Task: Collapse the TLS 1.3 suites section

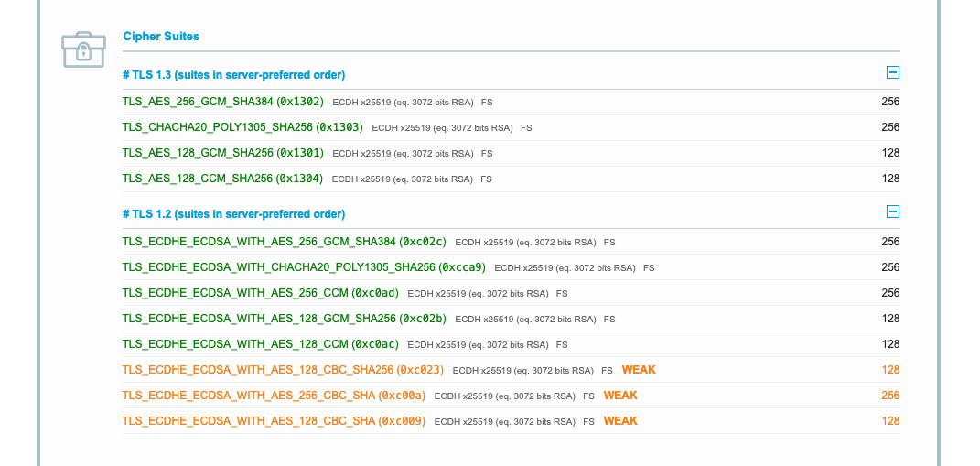Action: point(893,73)
